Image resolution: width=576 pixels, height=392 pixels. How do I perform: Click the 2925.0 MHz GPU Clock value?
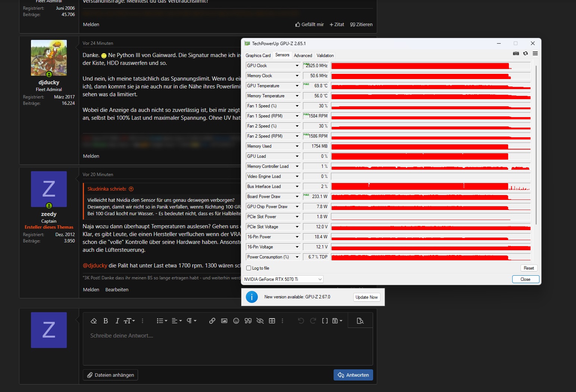316,66
